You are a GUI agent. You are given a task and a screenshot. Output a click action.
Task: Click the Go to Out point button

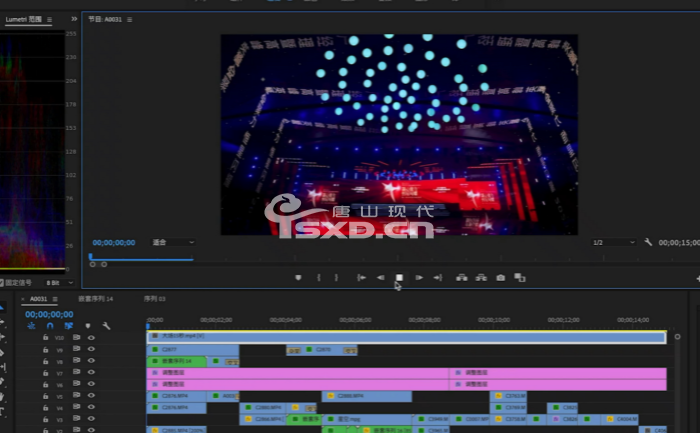click(438, 278)
